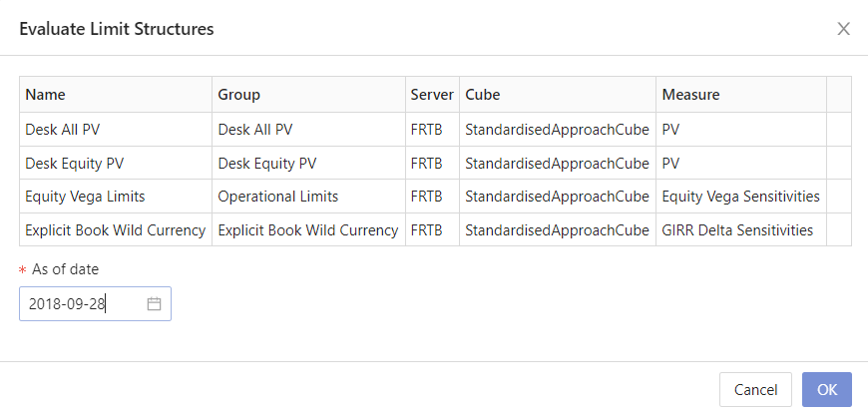
Task: Select Explicit Book Wild Currency name cell
Action: [x=115, y=229]
